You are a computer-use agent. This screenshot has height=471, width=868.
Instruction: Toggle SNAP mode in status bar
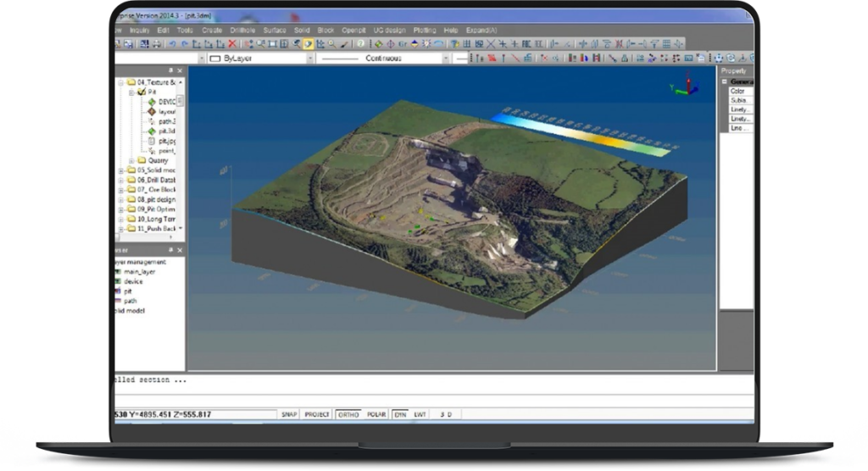[289, 414]
